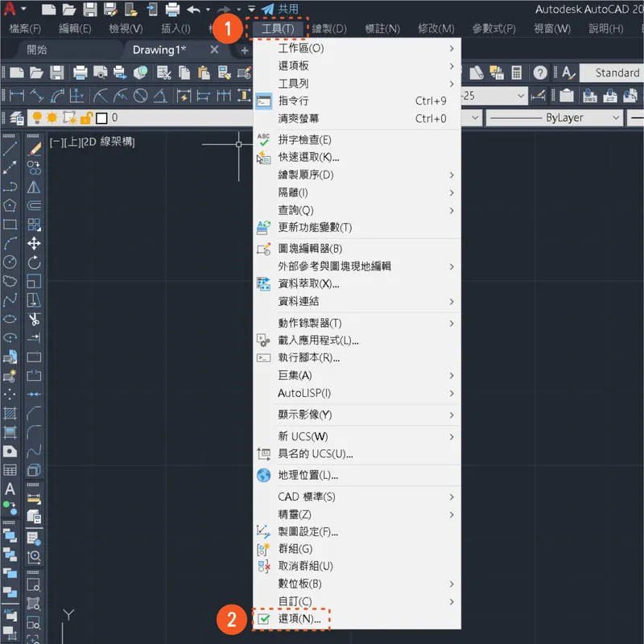Choose 更新功能變數(T)
Image resolution: width=644 pixels, height=644 pixels.
[x=357, y=228]
